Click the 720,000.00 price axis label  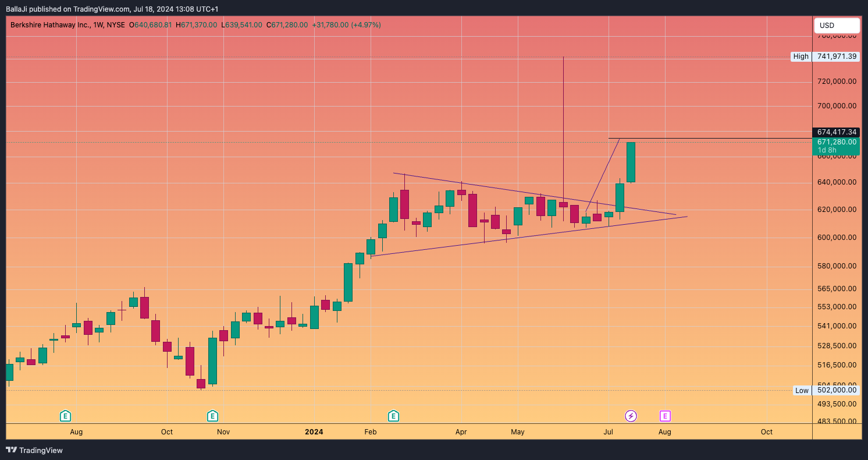click(837, 82)
